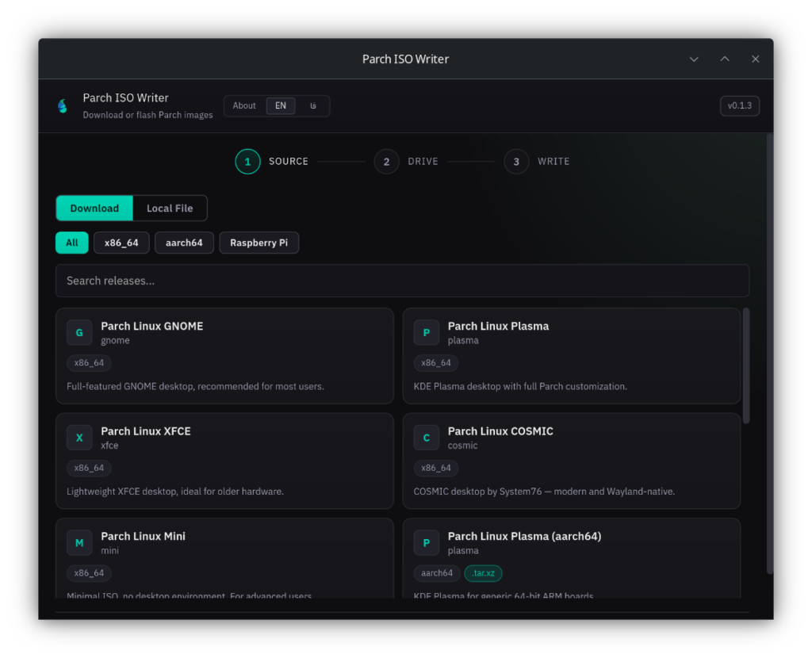This screenshot has height=658, width=812.
Task: Filter releases by All architectures
Action: [72, 243]
